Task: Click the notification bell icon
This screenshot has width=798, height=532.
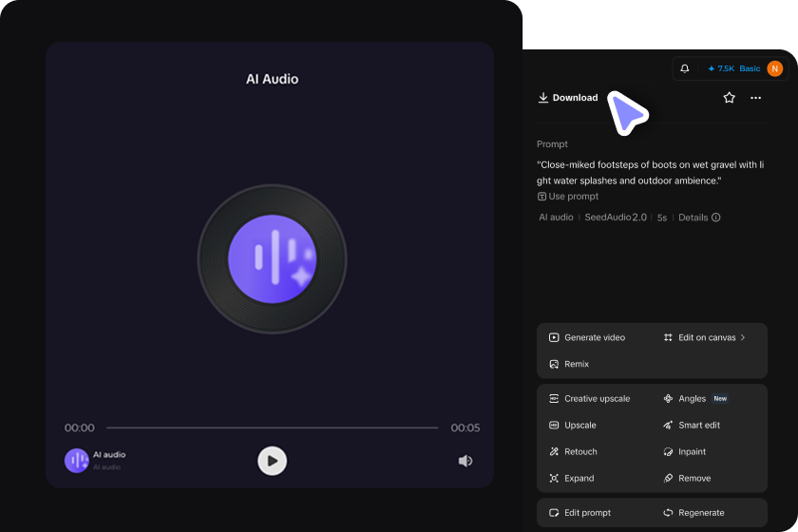Action: coord(685,68)
